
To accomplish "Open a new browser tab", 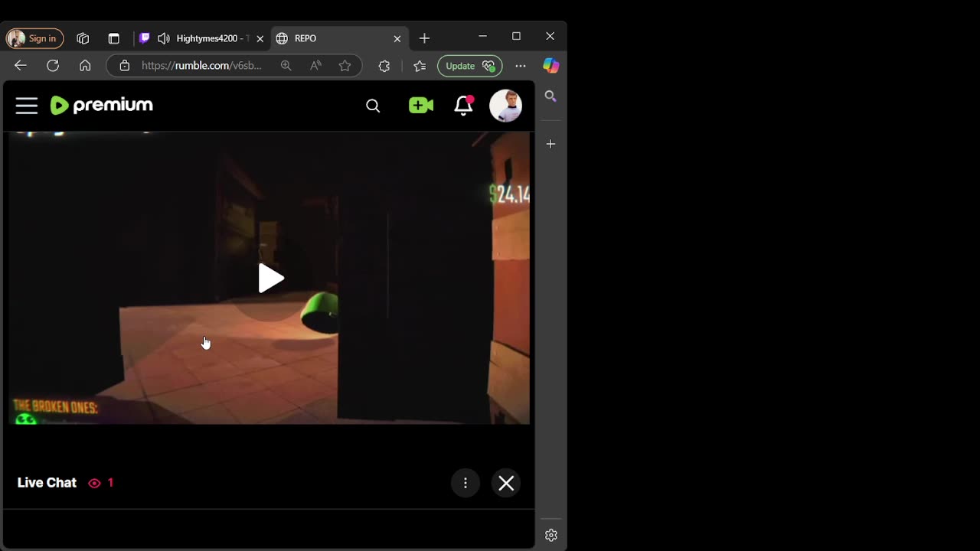I will point(424,38).
